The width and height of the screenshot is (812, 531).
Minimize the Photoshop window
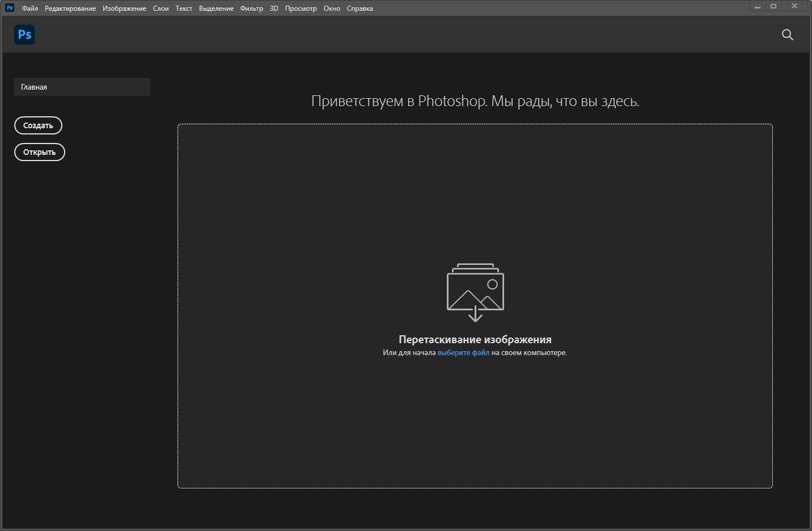pos(758,6)
